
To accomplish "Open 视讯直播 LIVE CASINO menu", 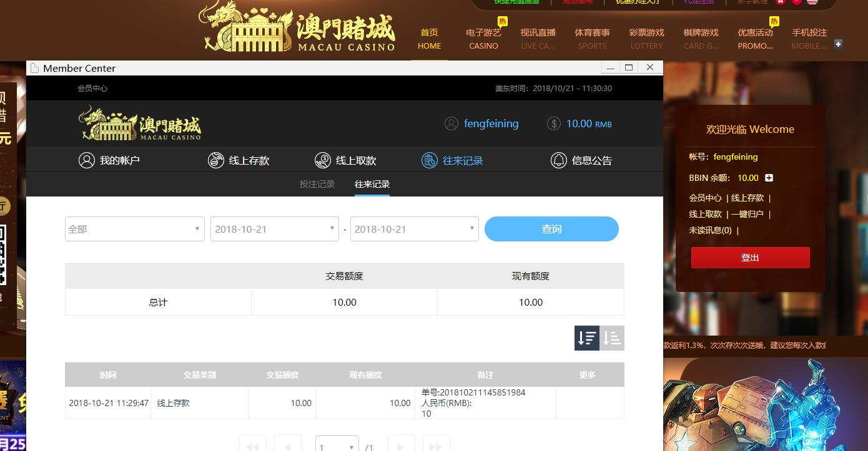I will pos(538,39).
